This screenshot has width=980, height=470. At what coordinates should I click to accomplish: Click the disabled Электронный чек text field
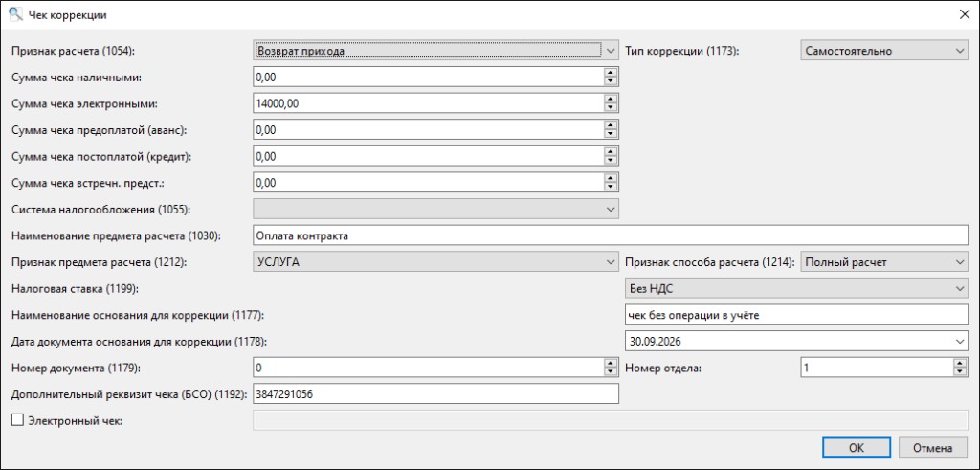(x=610, y=420)
